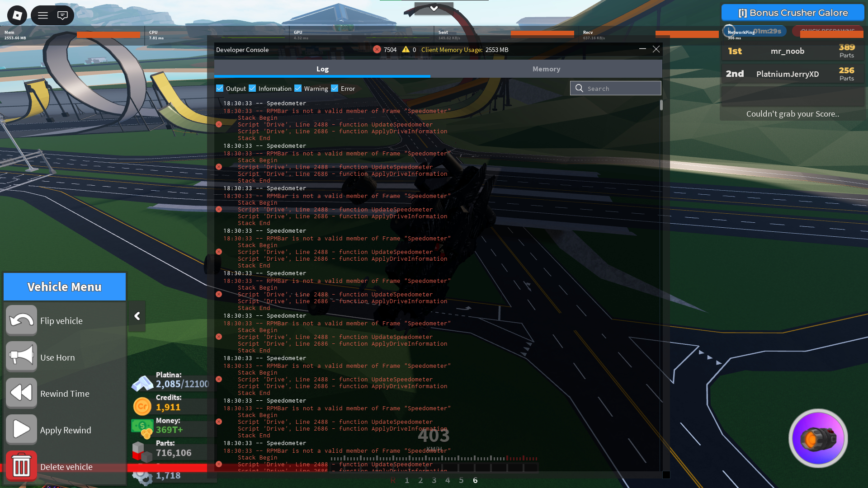Image resolution: width=868 pixels, height=488 pixels.
Task: Switch to the Memory tab
Action: pos(546,69)
